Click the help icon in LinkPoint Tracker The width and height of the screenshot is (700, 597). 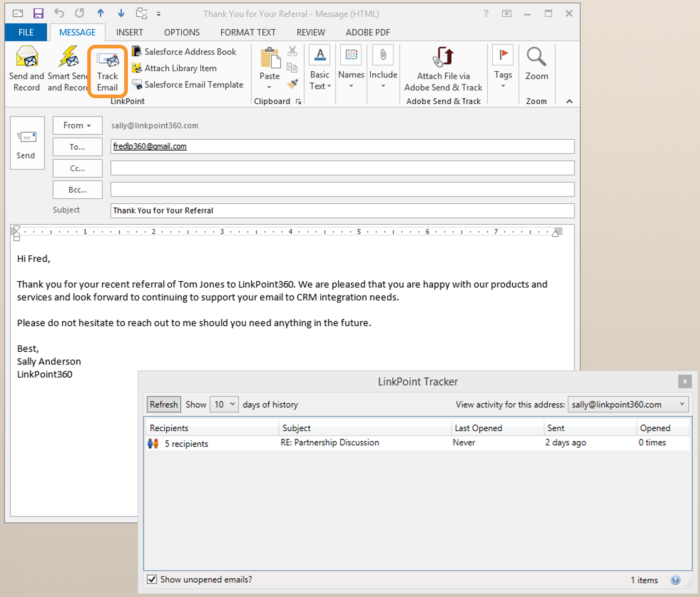(x=675, y=580)
